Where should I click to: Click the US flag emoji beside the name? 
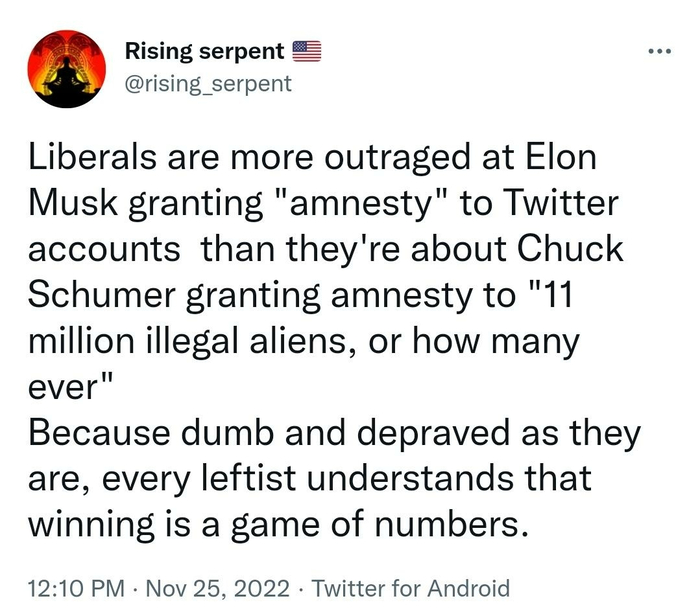coord(307,51)
